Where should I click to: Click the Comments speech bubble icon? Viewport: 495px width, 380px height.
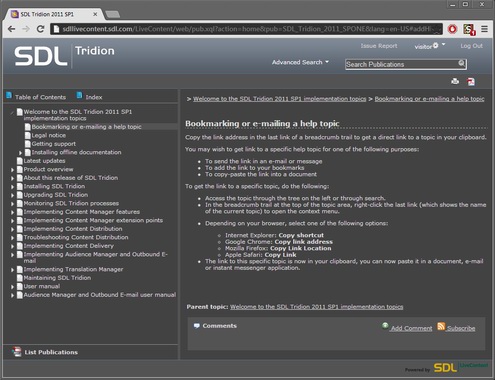(x=197, y=326)
